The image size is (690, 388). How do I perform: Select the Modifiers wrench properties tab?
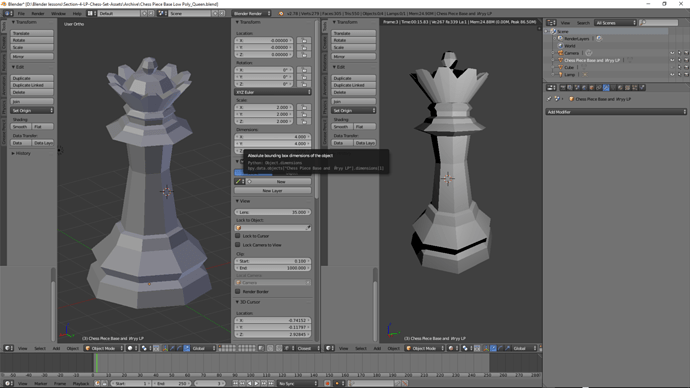(606, 88)
